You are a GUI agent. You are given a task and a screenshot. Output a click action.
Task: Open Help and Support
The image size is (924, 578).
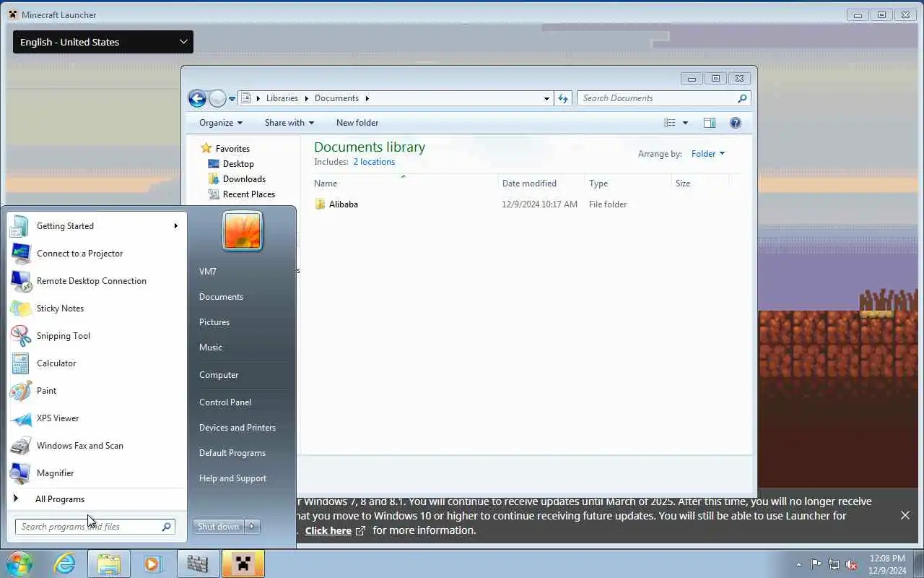coord(232,478)
